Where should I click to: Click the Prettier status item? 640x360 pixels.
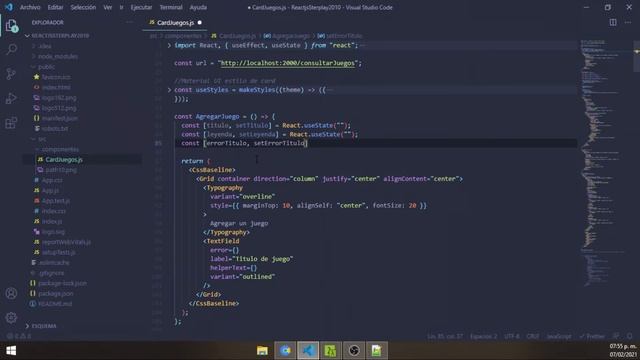tap(592, 336)
